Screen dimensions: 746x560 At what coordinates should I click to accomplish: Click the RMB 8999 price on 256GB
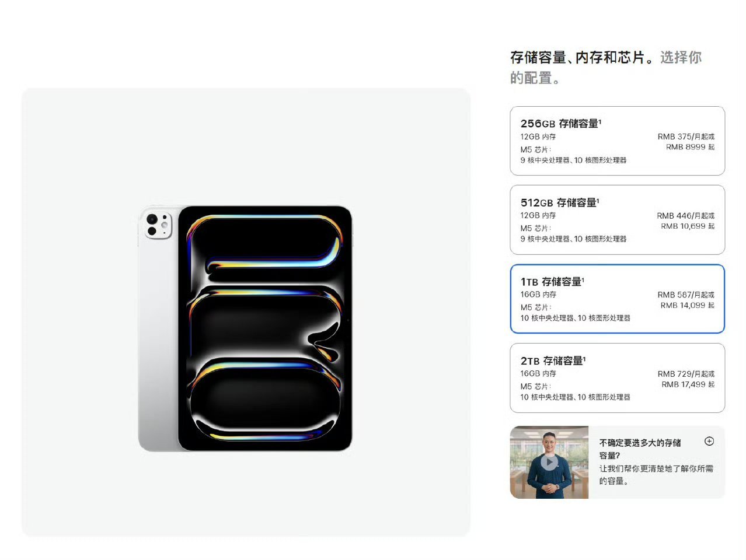(x=690, y=147)
